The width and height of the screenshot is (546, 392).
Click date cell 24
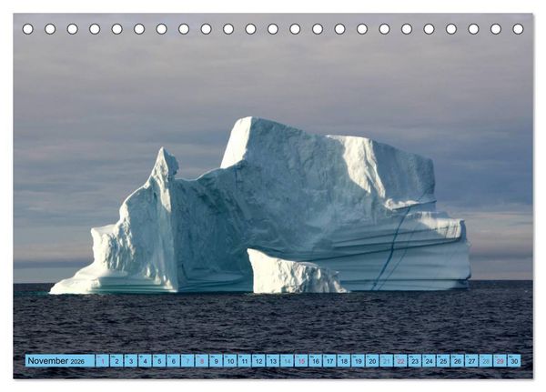pyautogui.click(x=429, y=361)
